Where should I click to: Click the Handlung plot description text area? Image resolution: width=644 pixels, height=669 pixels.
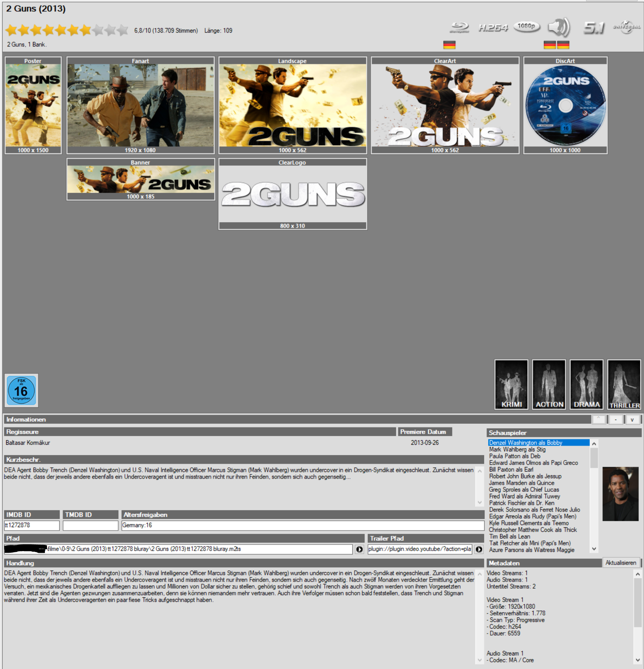click(x=239, y=616)
